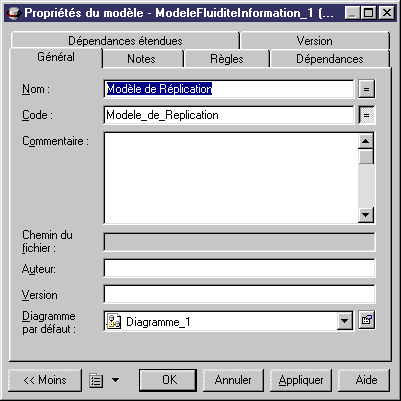Select the Dépendances tab
This screenshot has width=401, height=401.
pyautogui.click(x=330, y=59)
